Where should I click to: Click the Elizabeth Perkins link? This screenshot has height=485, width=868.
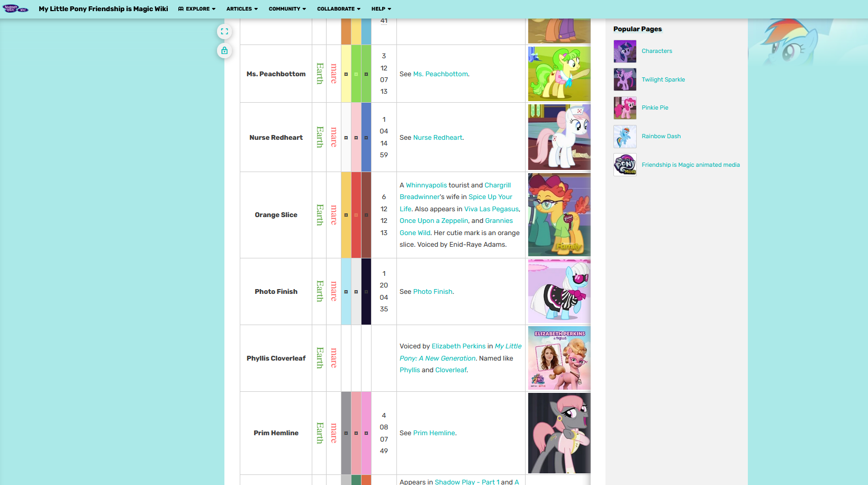pos(458,346)
